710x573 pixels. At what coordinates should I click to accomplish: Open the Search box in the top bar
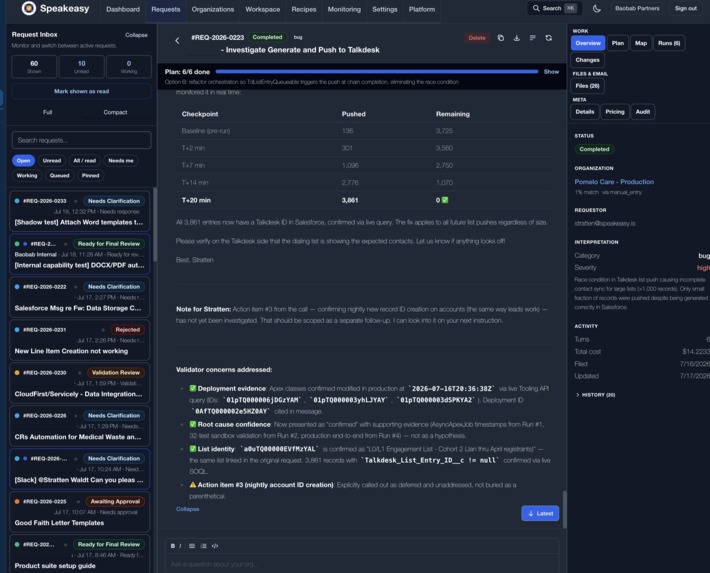tap(554, 8)
